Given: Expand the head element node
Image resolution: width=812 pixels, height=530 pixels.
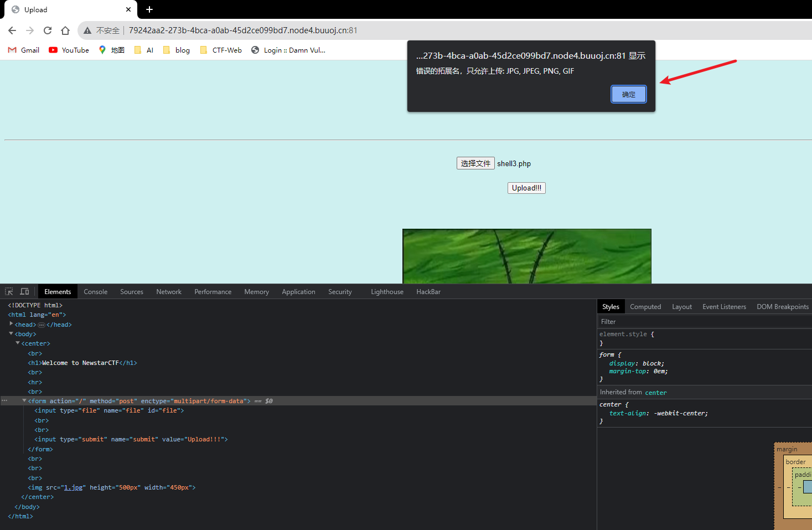Looking at the screenshot, I should click(x=11, y=324).
